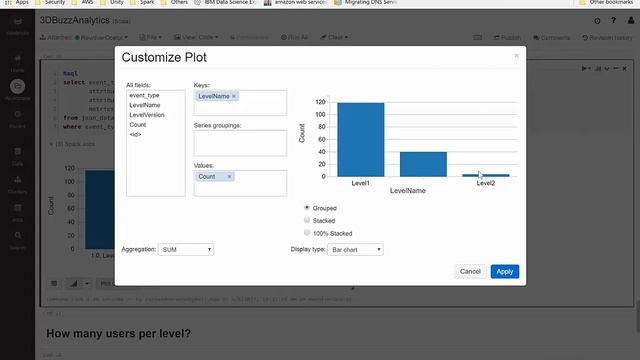Screen dimensions: 640x360
Task: Open the Security bookmarks folder
Action: pyautogui.click(x=50, y=2)
